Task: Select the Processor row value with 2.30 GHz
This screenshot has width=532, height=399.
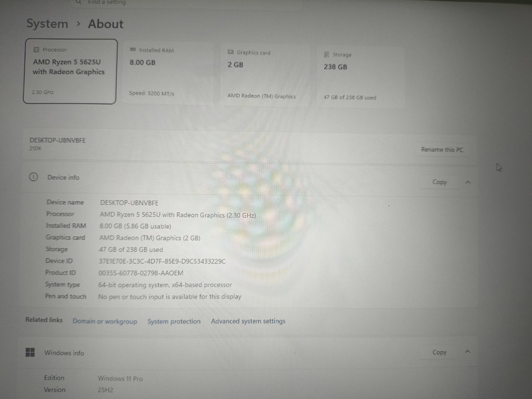Action: pyautogui.click(x=178, y=215)
